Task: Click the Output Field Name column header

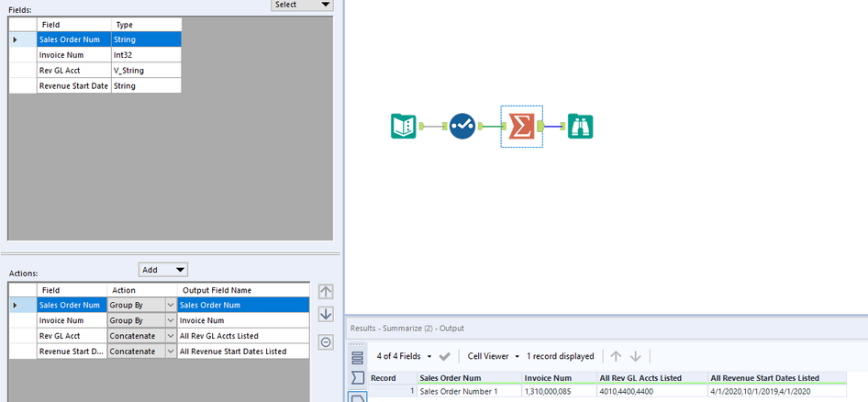Action: pos(243,290)
